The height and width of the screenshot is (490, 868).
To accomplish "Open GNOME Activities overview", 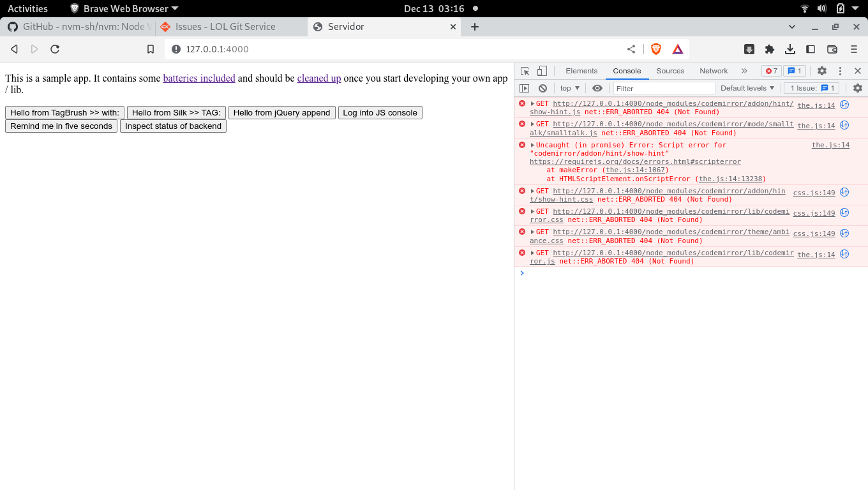I will tap(27, 8).
